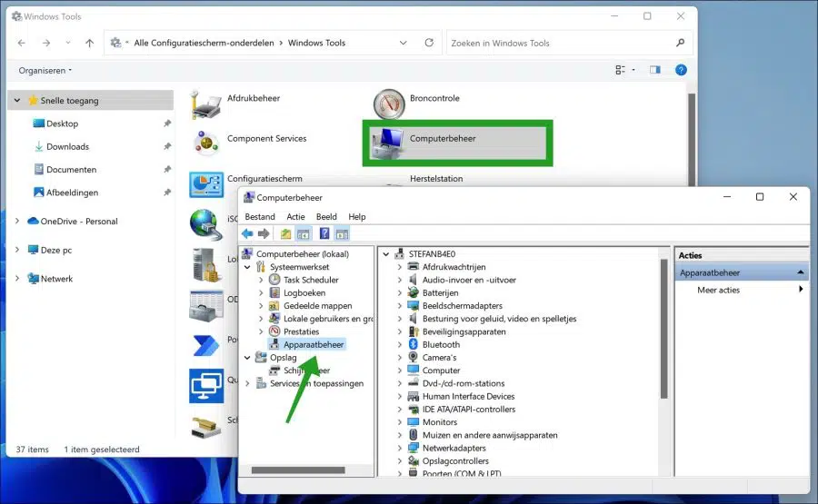Click the blue Help toolbar icon in Computerbeheer
Image resolution: width=818 pixels, height=504 pixels.
pos(324,234)
